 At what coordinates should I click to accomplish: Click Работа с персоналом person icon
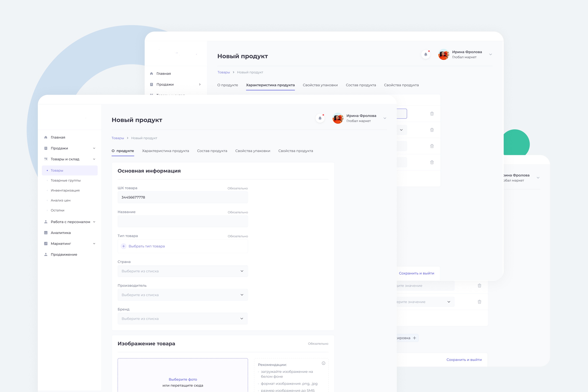point(46,222)
